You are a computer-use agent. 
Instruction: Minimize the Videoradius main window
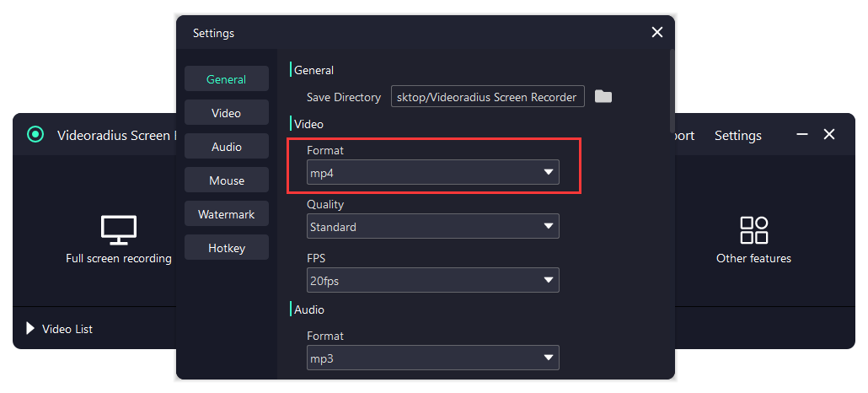pos(801,135)
